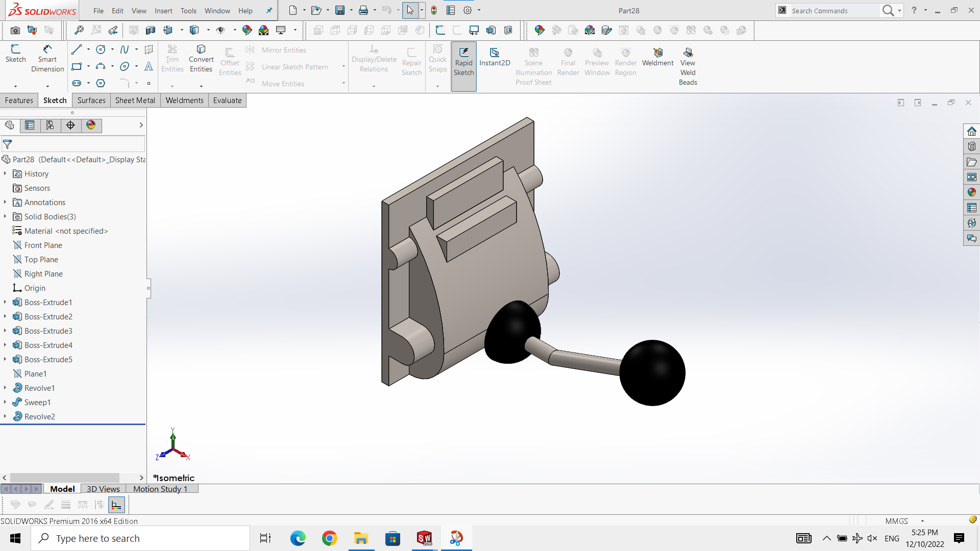Pick the Straight Slot tool
This screenshot has height=551, width=980.
pyautogui.click(x=77, y=83)
